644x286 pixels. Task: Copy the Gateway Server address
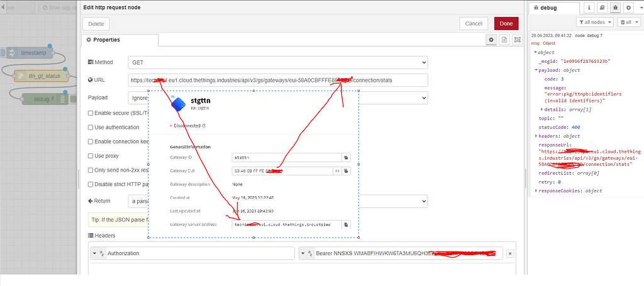[346, 224]
